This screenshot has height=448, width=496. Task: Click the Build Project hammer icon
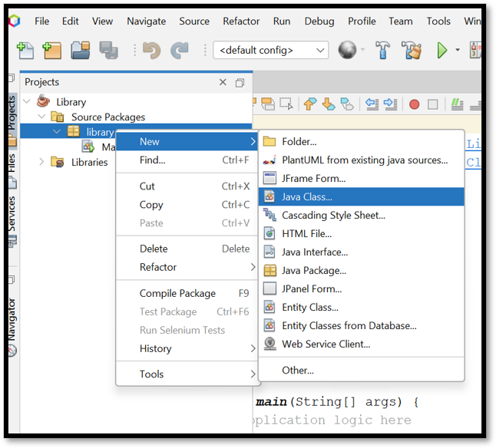coord(383,50)
